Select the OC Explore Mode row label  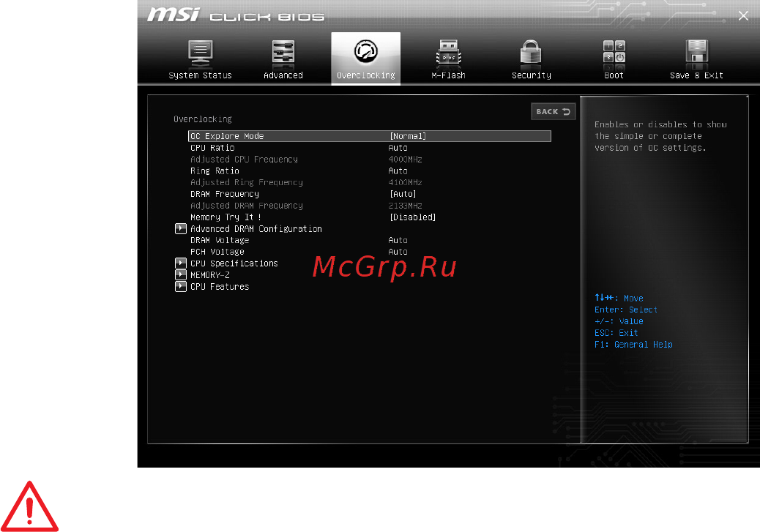(227, 136)
